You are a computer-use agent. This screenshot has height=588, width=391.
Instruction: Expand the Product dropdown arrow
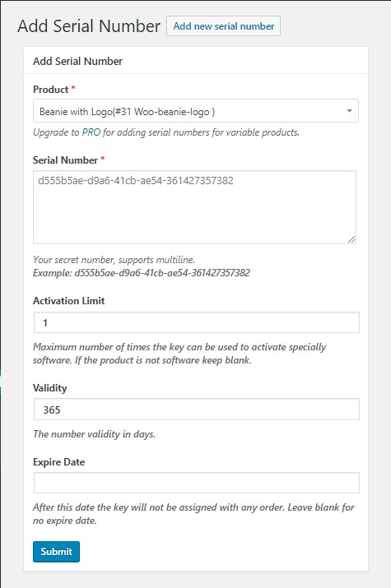pyautogui.click(x=349, y=111)
